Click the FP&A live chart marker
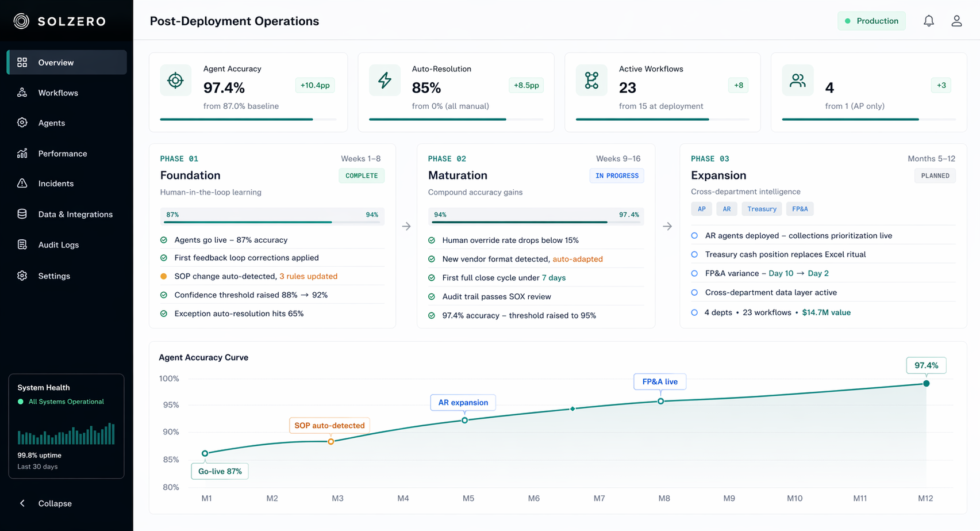This screenshot has width=980, height=531. click(x=661, y=401)
